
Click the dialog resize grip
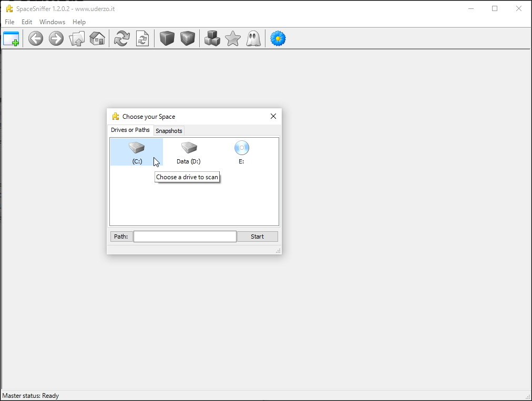pos(278,251)
